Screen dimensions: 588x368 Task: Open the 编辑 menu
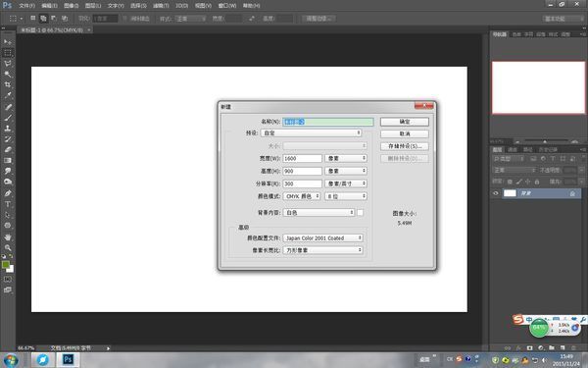tap(50, 6)
